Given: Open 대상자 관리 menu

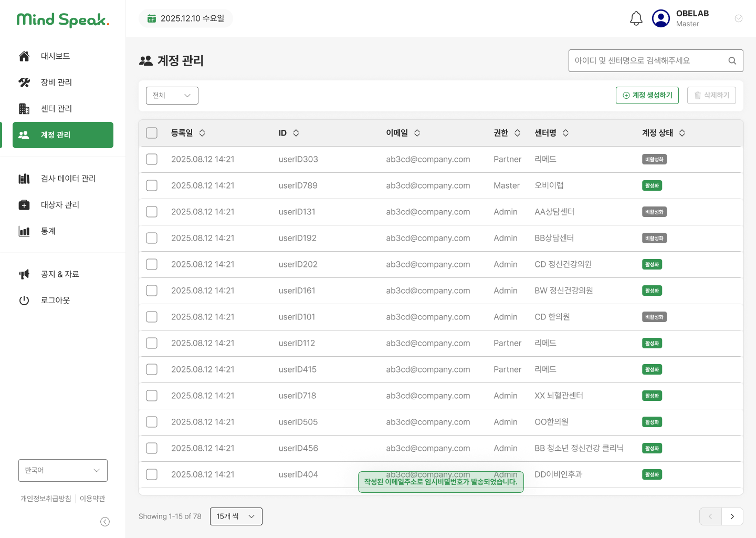Looking at the screenshot, I should 63,205.
